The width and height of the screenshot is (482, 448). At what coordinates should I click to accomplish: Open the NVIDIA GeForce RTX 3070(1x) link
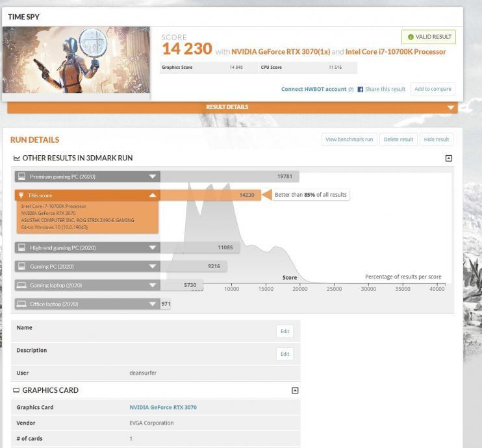coord(281,52)
